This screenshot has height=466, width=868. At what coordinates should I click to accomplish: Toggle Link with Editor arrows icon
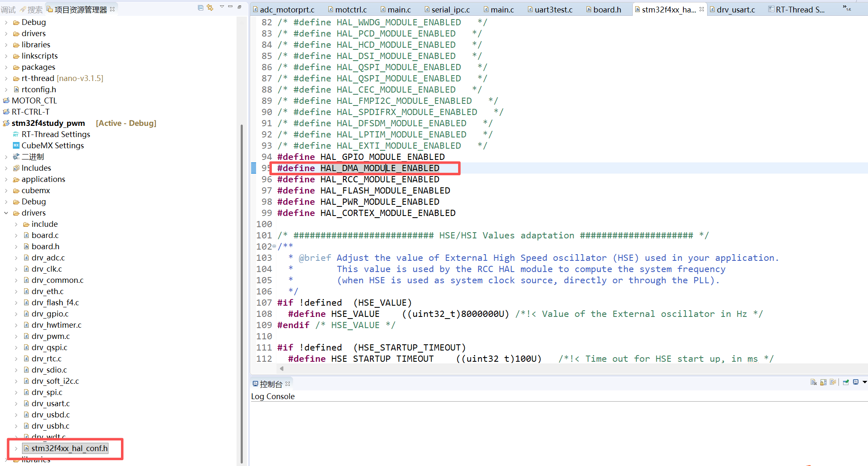coord(210,7)
